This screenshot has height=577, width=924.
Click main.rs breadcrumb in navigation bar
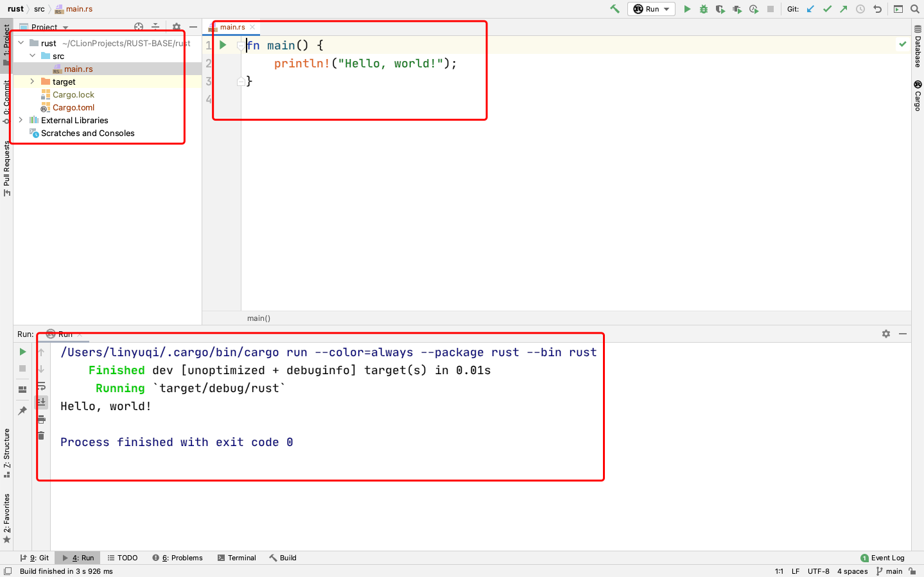[x=74, y=9]
